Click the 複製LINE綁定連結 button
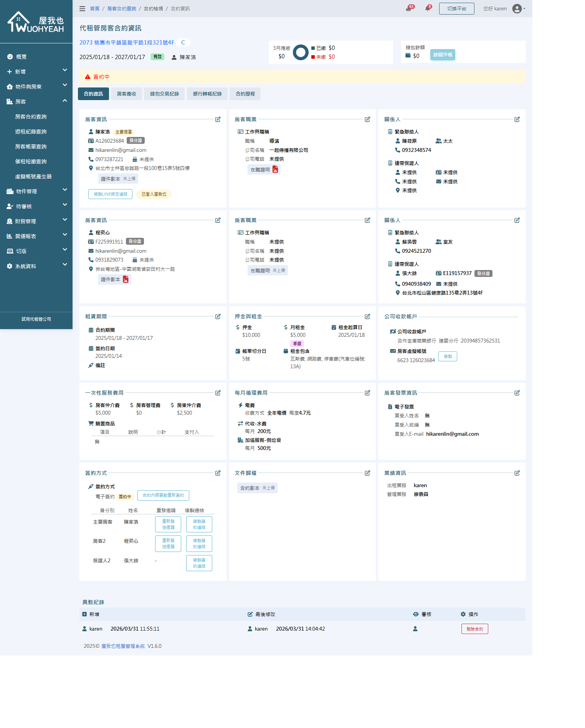The width and height of the screenshot is (585, 728). (x=110, y=194)
